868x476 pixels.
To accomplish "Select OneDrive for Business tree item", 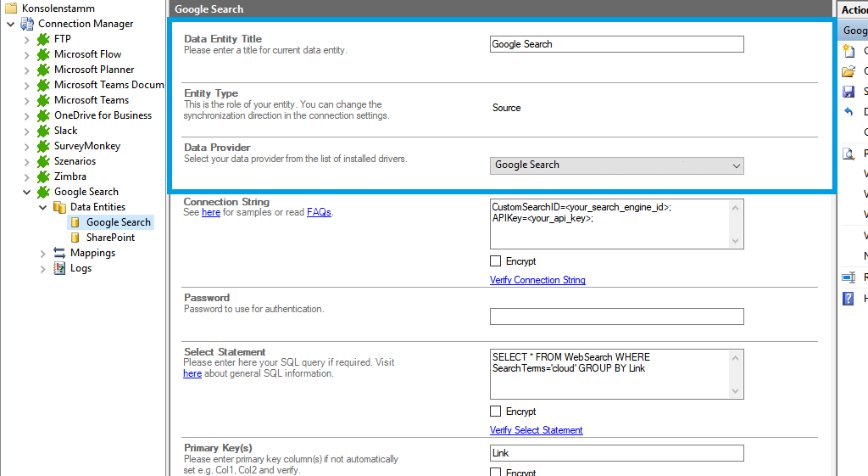I will click(x=103, y=115).
